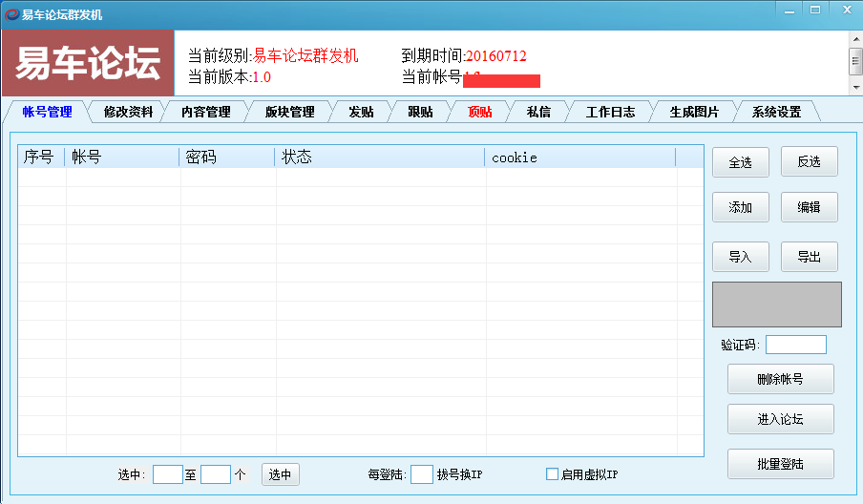Start batch login with 批量登陆 button

pyautogui.click(x=781, y=464)
